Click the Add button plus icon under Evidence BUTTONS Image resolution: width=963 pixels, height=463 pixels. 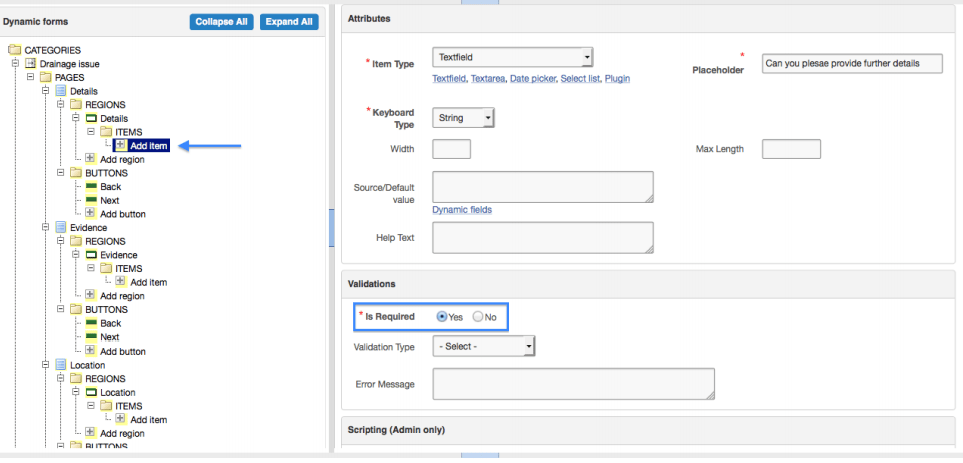[x=90, y=351]
